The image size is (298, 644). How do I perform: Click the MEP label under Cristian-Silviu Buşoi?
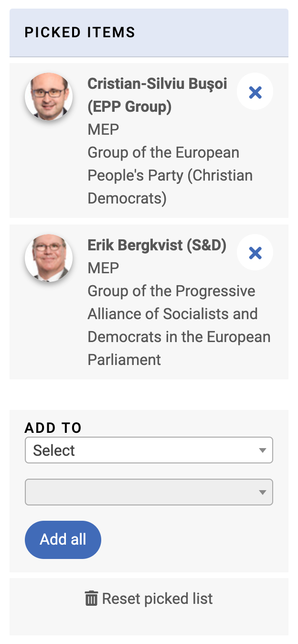pyautogui.click(x=103, y=129)
